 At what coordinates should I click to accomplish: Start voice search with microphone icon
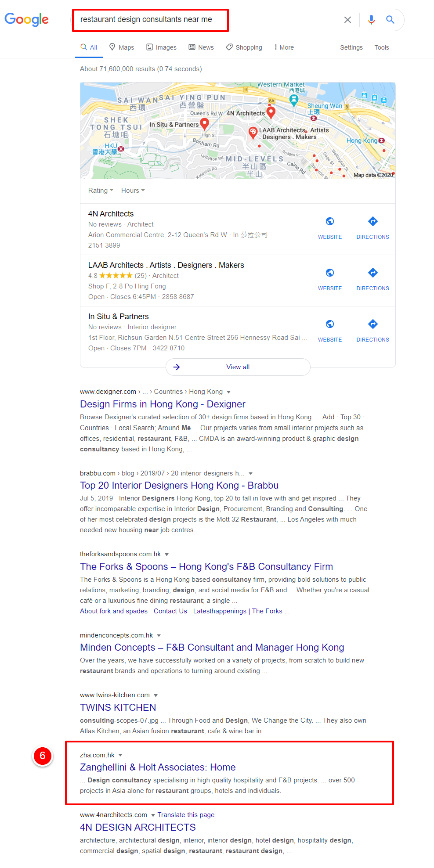click(371, 20)
